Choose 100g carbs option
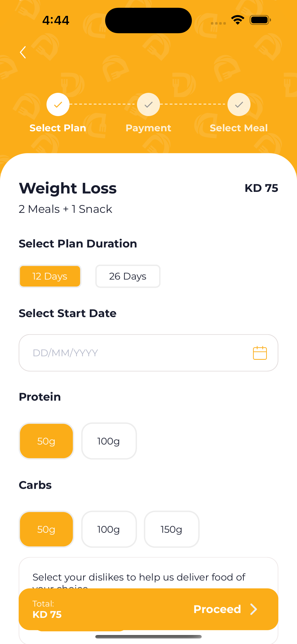 pyautogui.click(x=109, y=529)
